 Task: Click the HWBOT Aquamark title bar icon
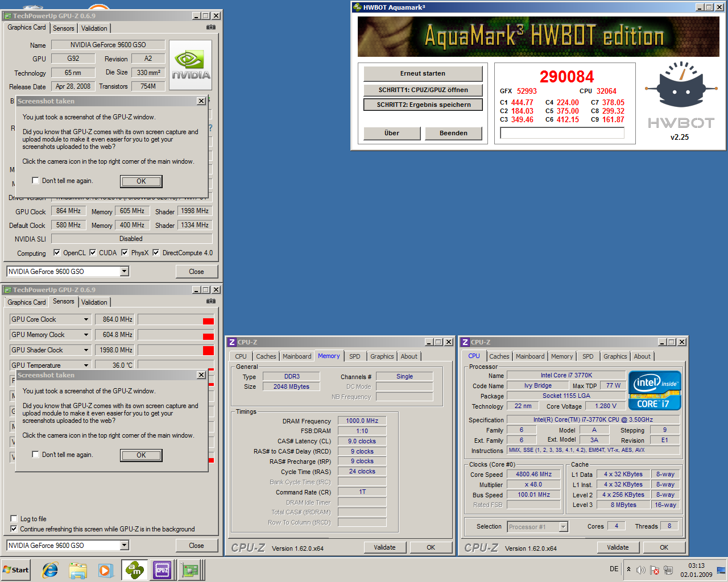tap(357, 7)
